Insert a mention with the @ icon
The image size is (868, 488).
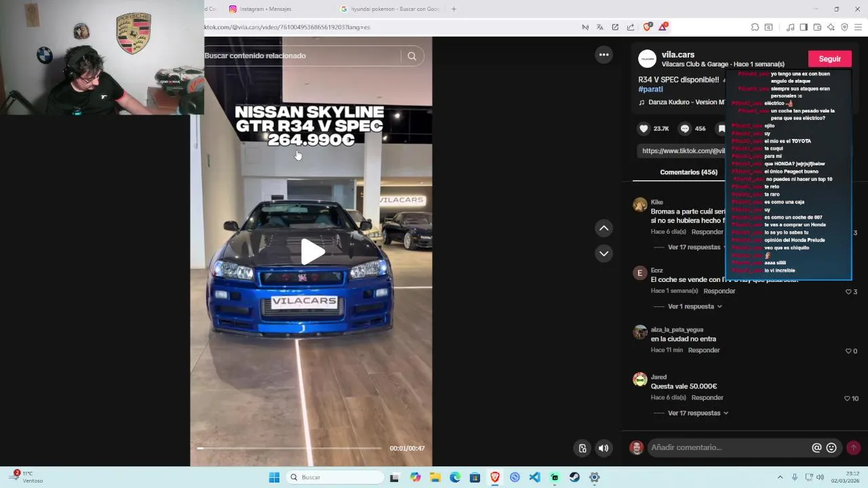click(816, 447)
